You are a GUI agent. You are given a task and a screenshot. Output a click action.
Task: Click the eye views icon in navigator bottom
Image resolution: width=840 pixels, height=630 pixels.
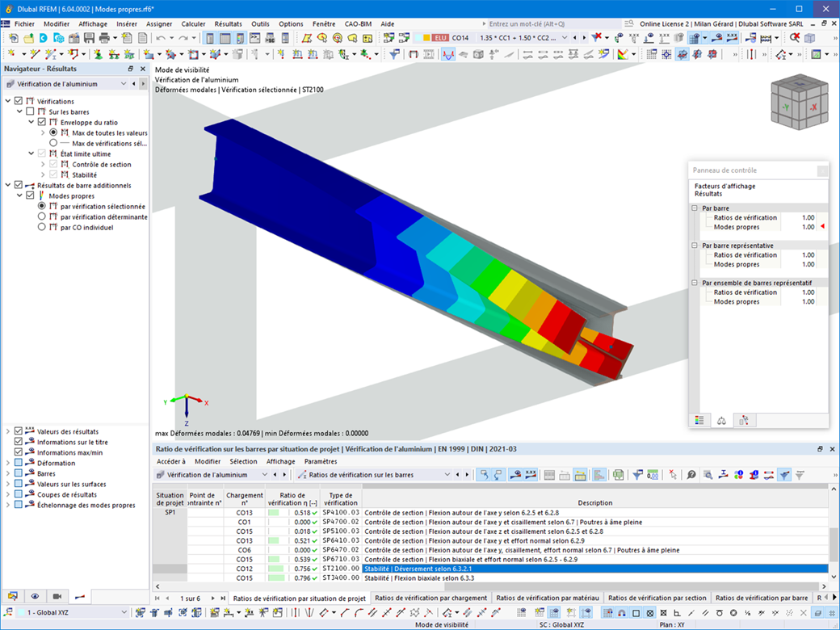click(35, 596)
